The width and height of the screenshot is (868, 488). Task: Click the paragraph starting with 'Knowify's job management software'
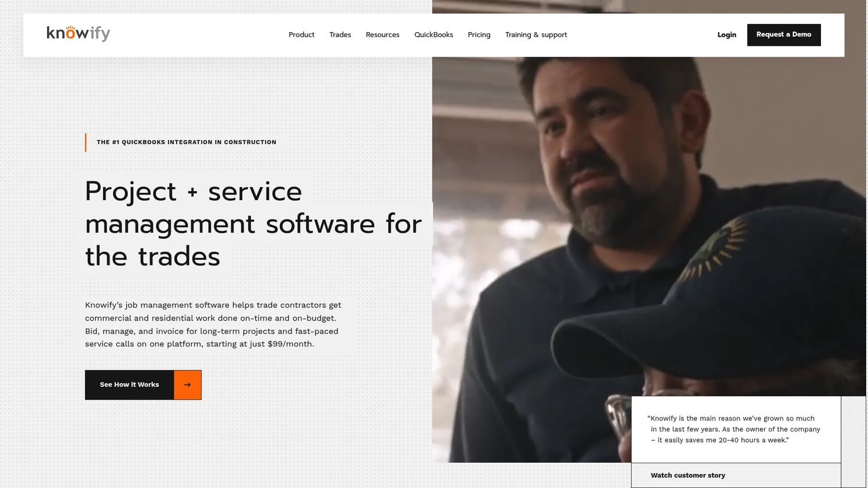point(213,325)
